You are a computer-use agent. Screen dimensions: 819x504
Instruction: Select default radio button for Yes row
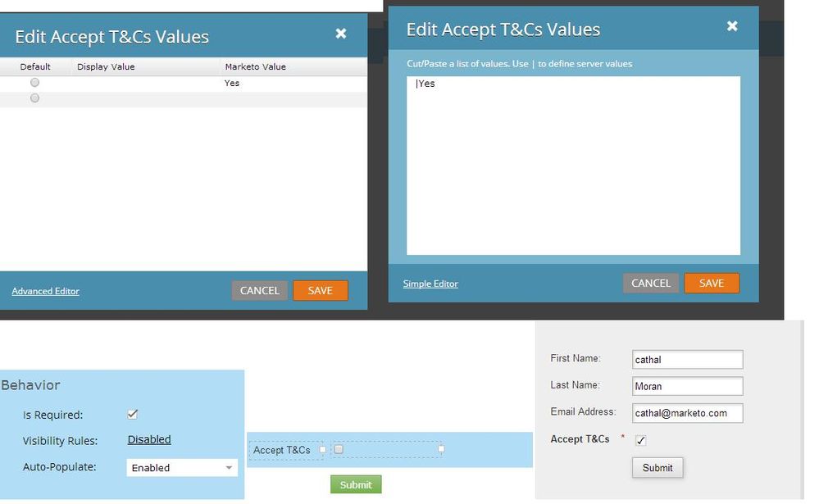(x=34, y=83)
